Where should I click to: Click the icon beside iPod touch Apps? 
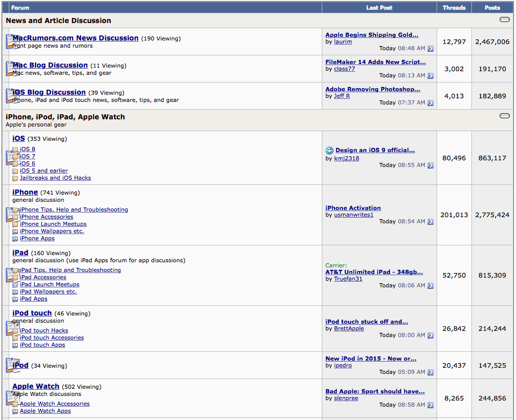pos(15,345)
